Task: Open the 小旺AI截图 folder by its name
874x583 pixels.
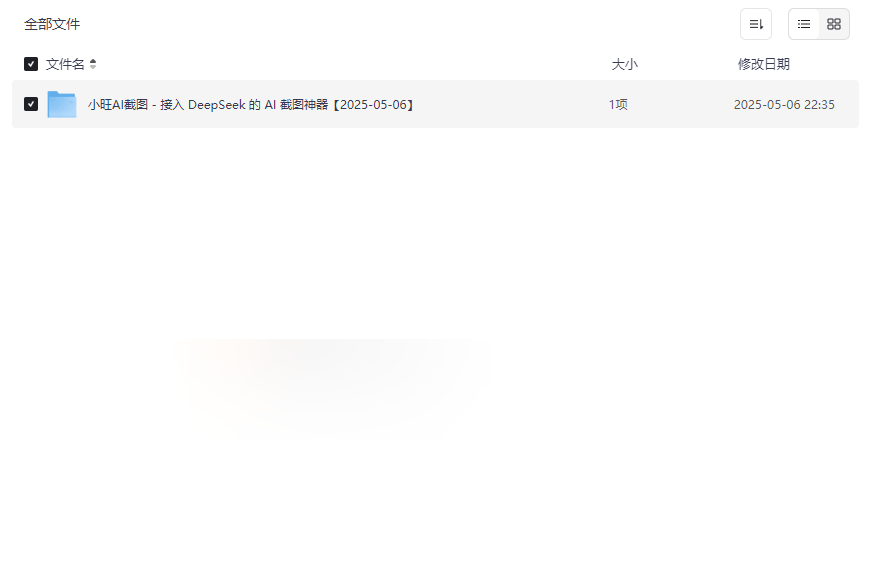Action: 251,105
